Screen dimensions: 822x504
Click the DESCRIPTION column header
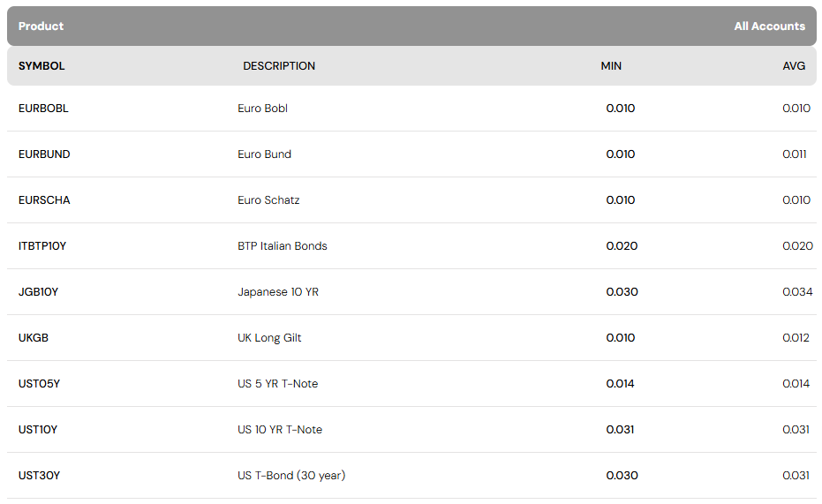point(279,66)
